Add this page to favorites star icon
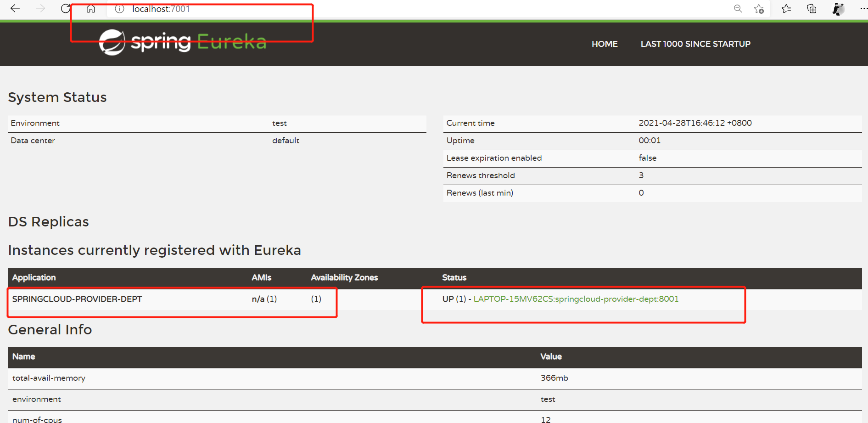The width and height of the screenshot is (868, 423). (x=759, y=9)
